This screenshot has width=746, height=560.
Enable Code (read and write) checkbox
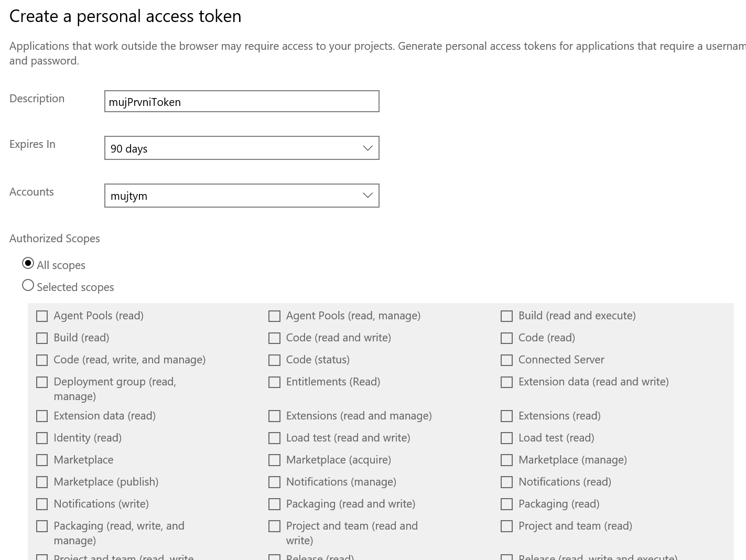(274, 338)
